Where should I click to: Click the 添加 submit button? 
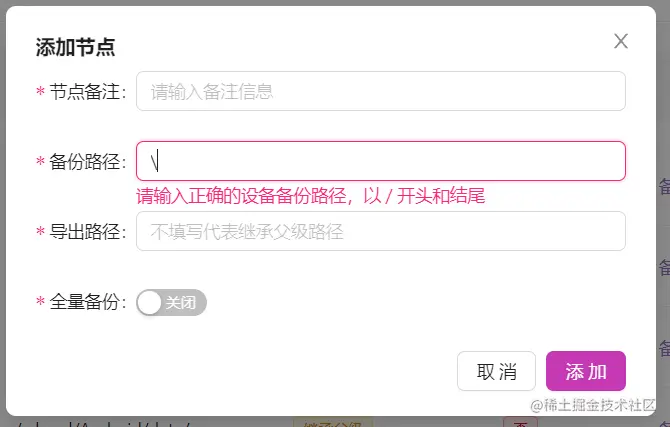click(x=585, y=371)
